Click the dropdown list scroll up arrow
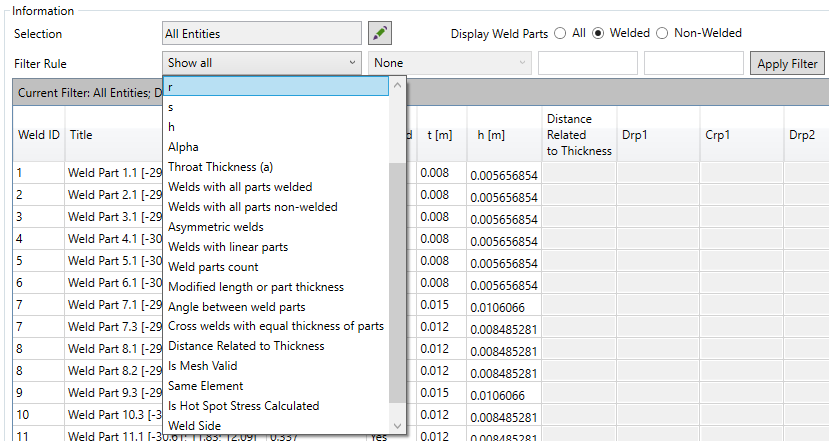 point(399,87)
